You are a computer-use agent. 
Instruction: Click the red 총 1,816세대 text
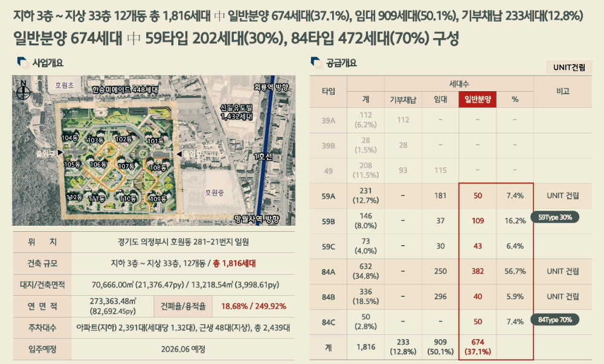(x=234, y=264)
